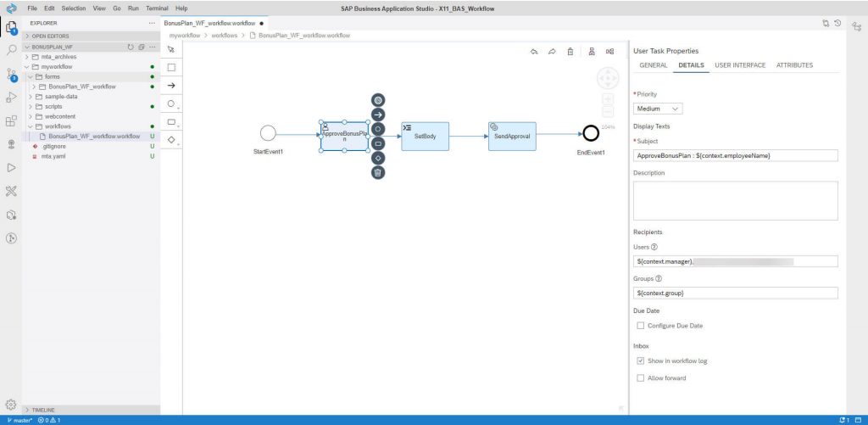This screenshot has width=868, height=425.
Task: Click the delete trash in ApproveBonusPlan context pad
Action: click(377, 172)
